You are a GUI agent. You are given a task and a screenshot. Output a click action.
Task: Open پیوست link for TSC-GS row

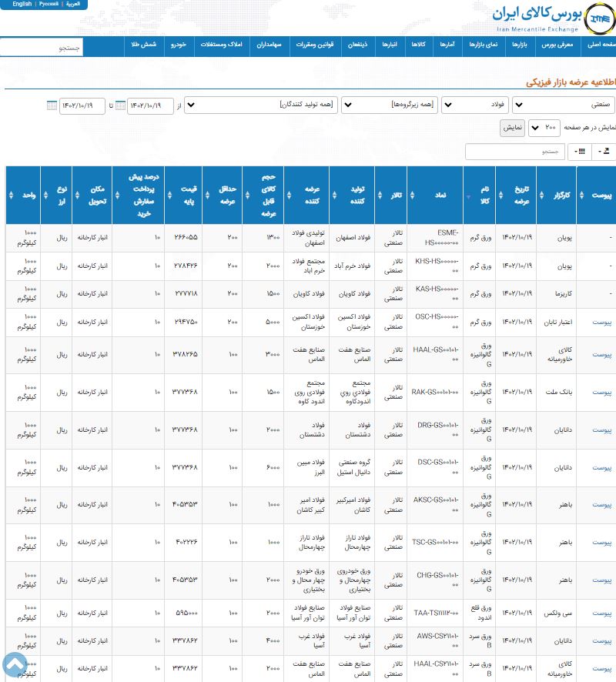(x=601, y=543)
